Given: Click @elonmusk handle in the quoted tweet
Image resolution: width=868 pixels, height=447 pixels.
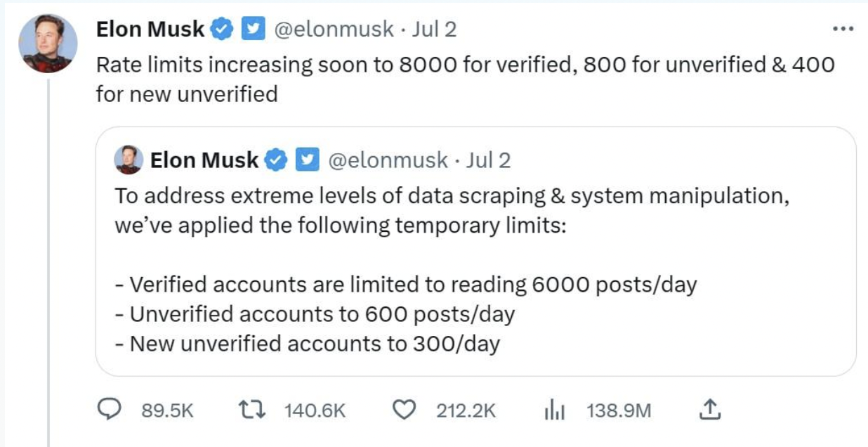Looking at the screenshot, I should click(x=387, y=160).
